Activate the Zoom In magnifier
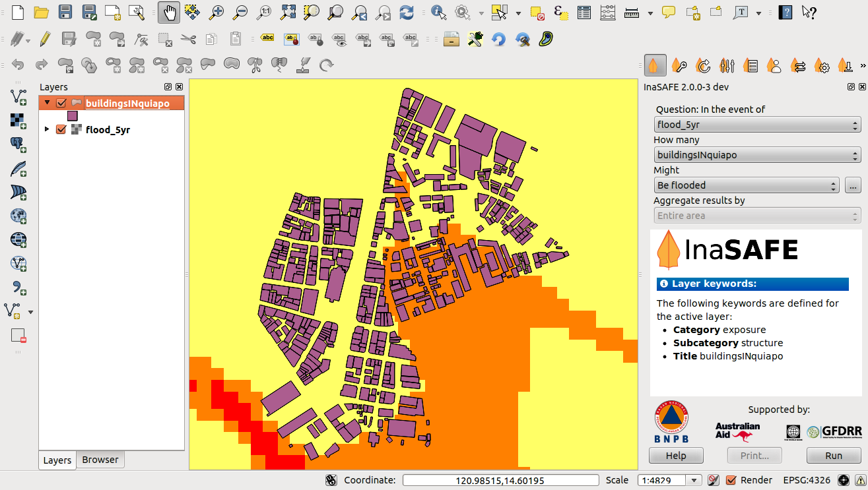The image size is (868, 490). click(x=217, y=12)
